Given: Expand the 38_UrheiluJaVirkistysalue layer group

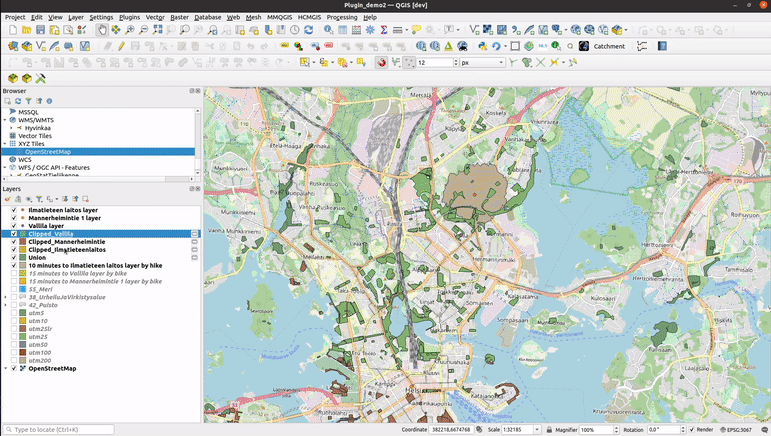Looking at the screenshot, I should pyautogui.click(x=5, y=297).
